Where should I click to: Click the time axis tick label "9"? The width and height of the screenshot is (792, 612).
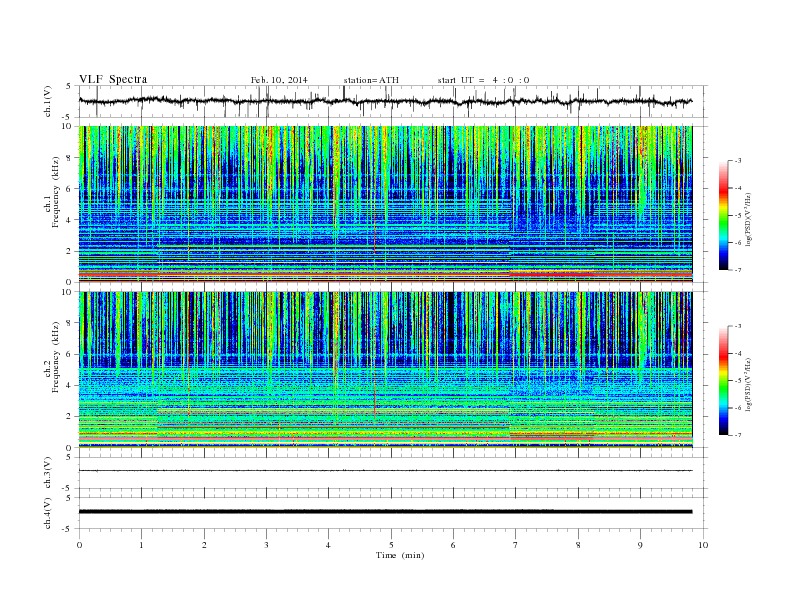640,545
